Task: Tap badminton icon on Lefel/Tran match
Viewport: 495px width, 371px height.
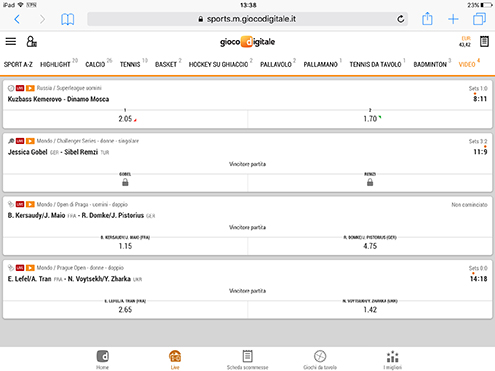Action: pos(11,268)
